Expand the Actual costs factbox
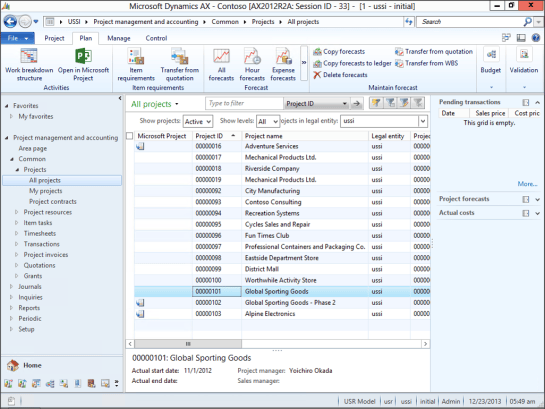Viewport: 545px width, 409px height. coord(537,213)
